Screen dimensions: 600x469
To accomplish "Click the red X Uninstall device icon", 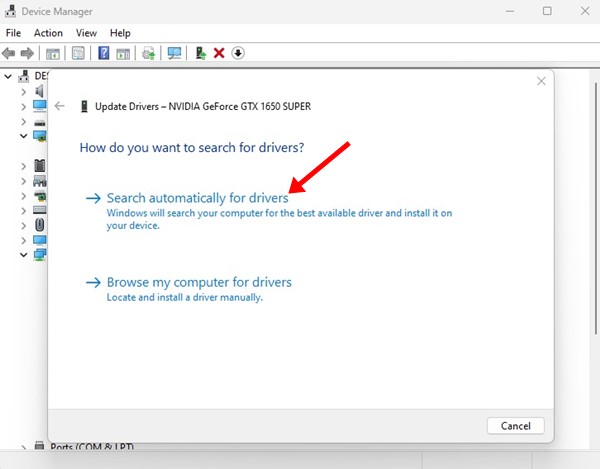I will [219, 53].
